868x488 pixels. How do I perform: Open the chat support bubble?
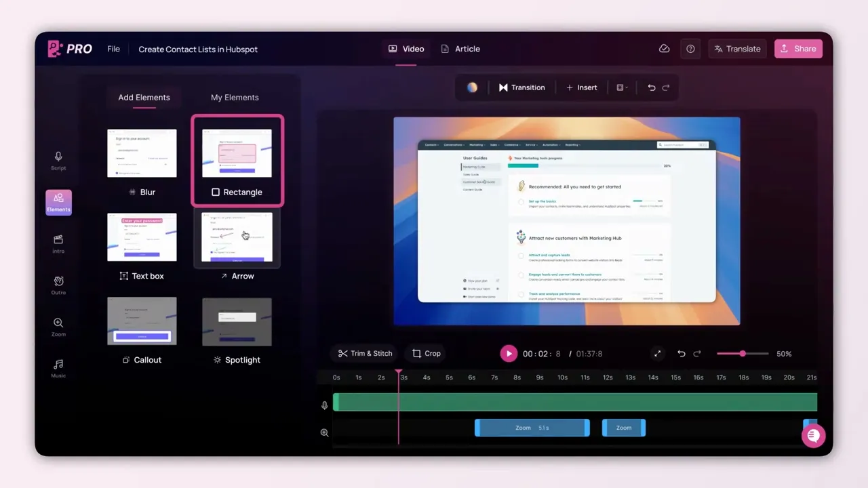point(813,435)
